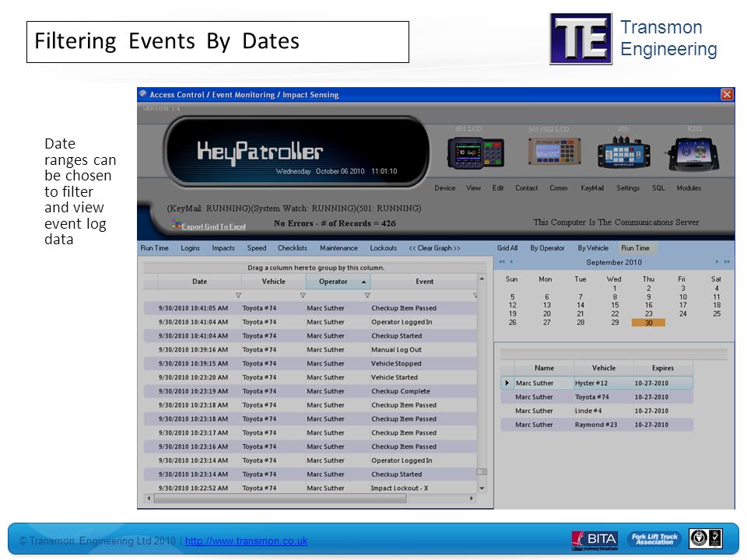The image size is (747, 560).
Task: Close the Access Control window
Action: coord(727,94)
